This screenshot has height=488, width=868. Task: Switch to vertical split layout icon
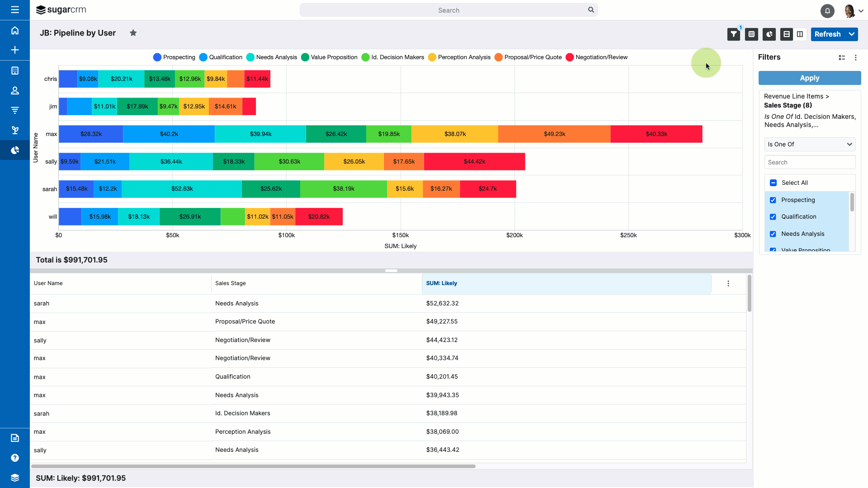800,34
